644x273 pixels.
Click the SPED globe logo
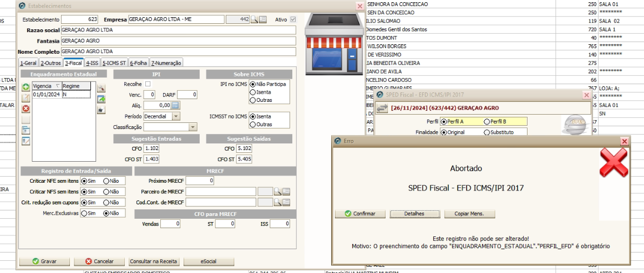(x=575, y=125)
